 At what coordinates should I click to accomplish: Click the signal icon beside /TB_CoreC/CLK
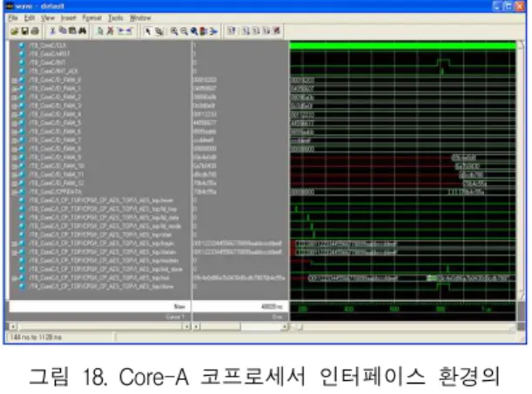click(x=22, y=45)
